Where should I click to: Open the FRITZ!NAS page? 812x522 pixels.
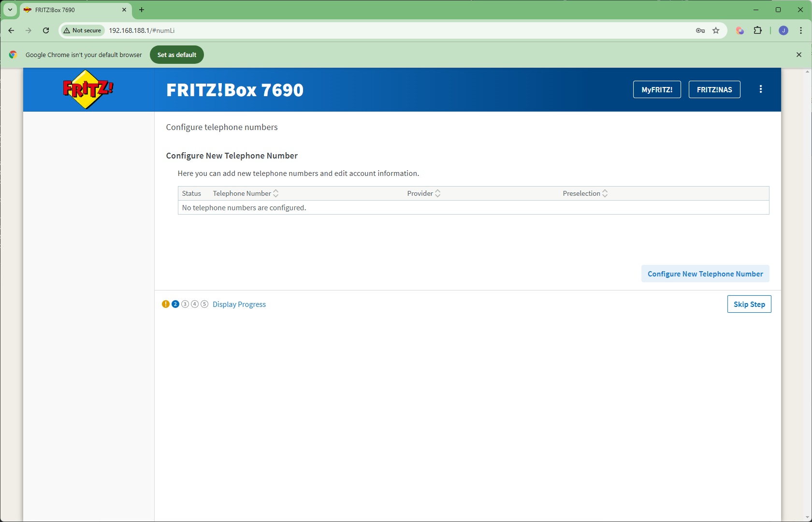click(714, 89)
